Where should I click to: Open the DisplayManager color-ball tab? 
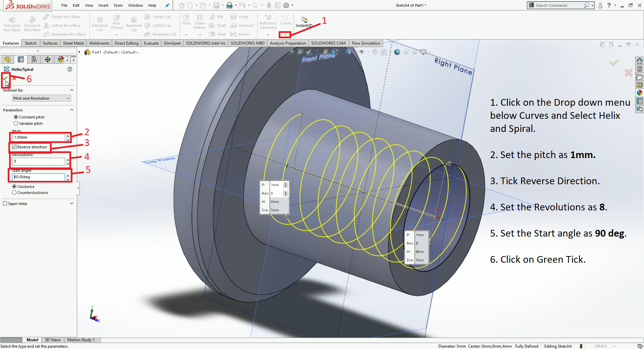pyautogui.click(x=61, y=60)
